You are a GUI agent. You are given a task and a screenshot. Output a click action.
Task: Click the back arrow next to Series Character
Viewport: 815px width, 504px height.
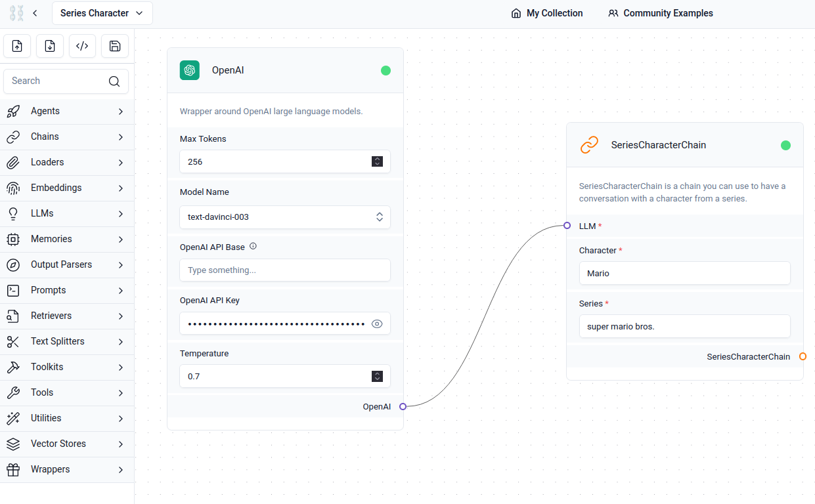point(35,13)
